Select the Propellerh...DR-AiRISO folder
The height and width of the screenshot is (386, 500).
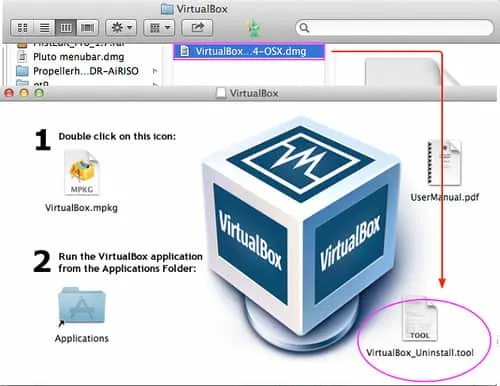(85, 71)
